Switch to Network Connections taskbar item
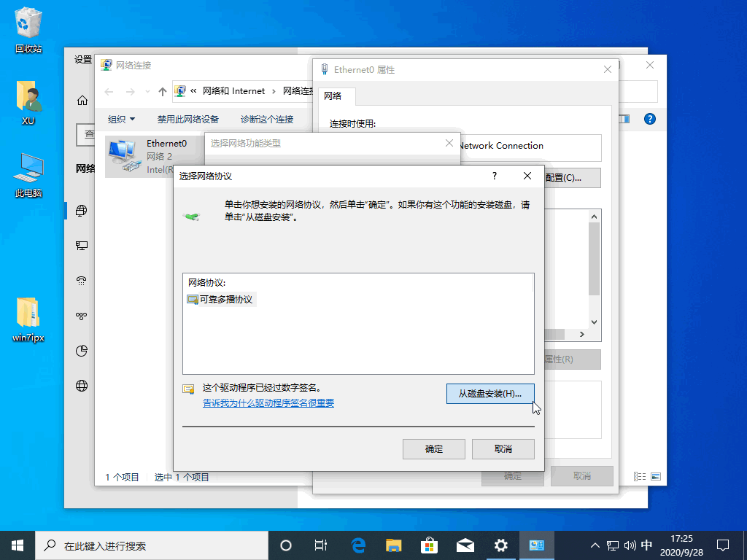The image size is (747, 560). (x=536, y=545)
